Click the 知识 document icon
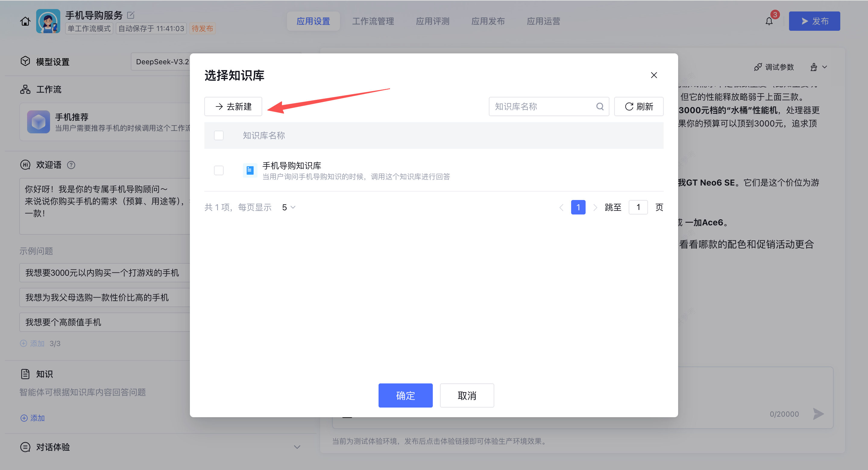 (25, 374)
